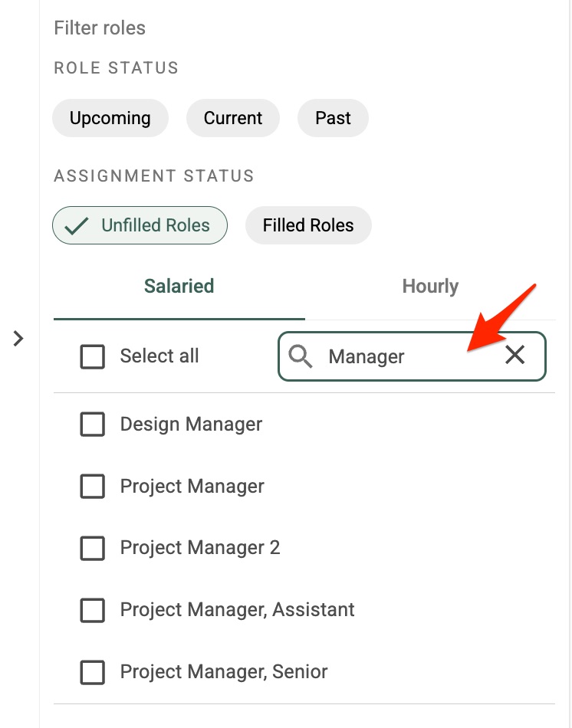Select the Past role status chip
Screen dimensions: 572x728
point(333,118)
